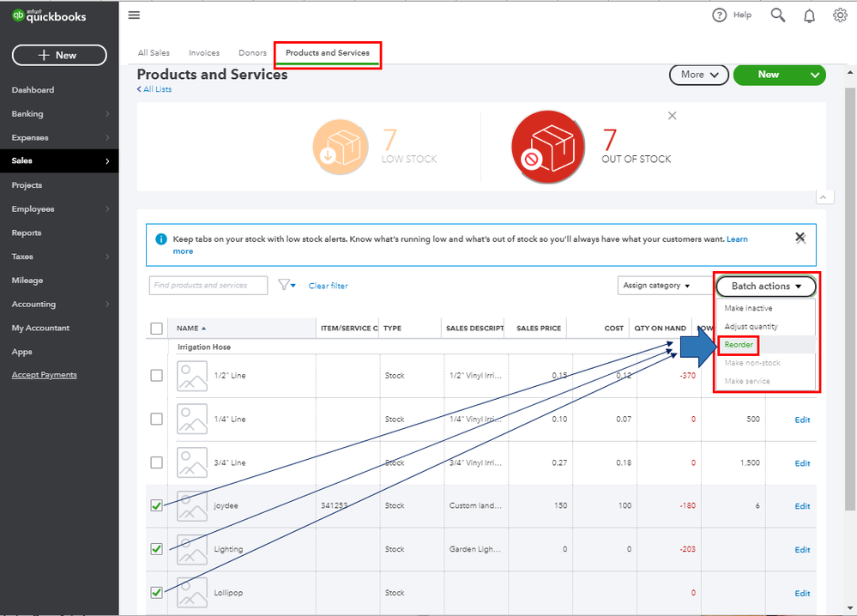The image size is (857, 616).
Task: Open the More dropdown button
Action: tap(699, 75)
